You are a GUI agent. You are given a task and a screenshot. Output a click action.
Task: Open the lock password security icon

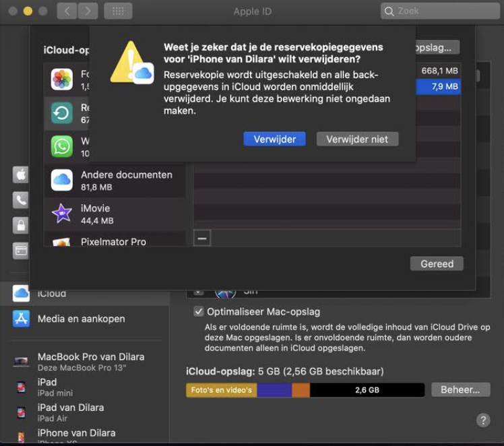tap(21, 225)
